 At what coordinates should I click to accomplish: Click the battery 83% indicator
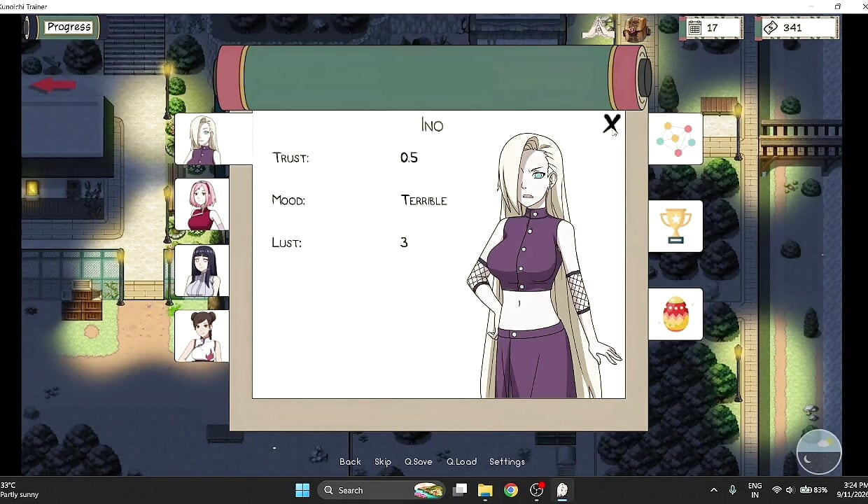click(x=813, y=490)
